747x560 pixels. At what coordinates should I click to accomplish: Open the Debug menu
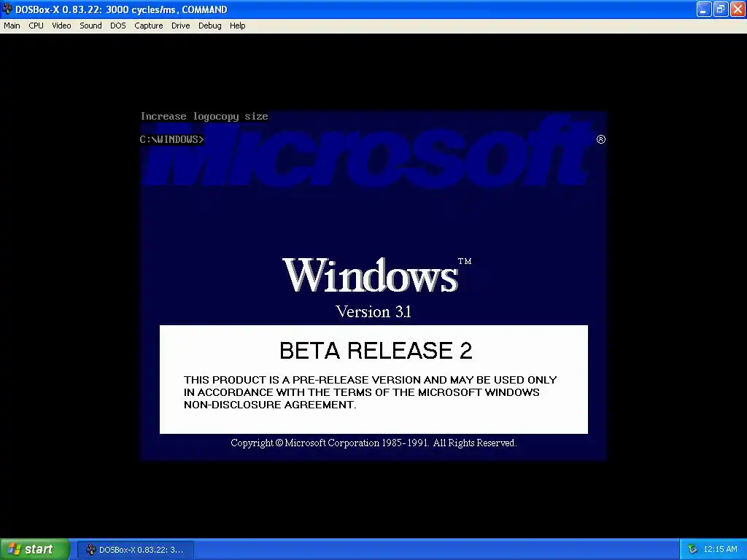(209, 26)
